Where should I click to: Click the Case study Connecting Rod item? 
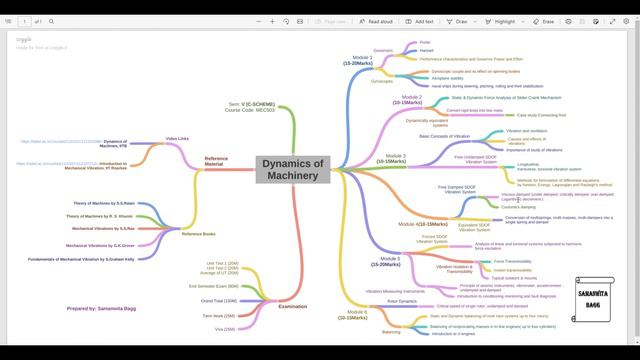click(x=541, y=115)
